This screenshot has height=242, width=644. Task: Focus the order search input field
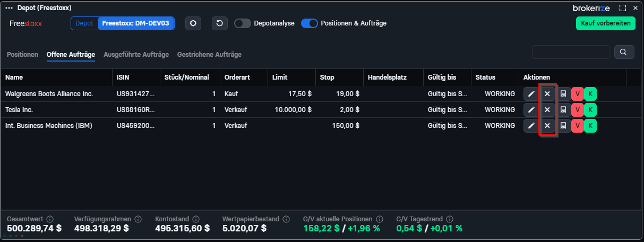pyautogui.click(x=571, y=52)
